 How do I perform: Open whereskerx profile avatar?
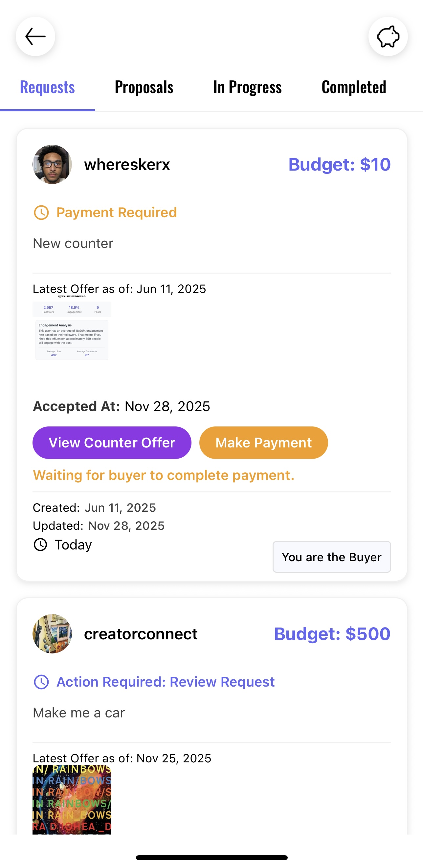tap(52, 164)
